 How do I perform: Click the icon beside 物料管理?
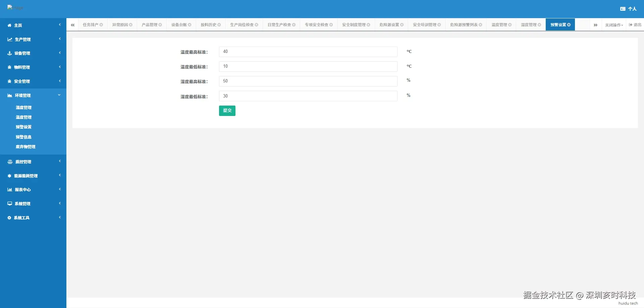tap(9, 67)
